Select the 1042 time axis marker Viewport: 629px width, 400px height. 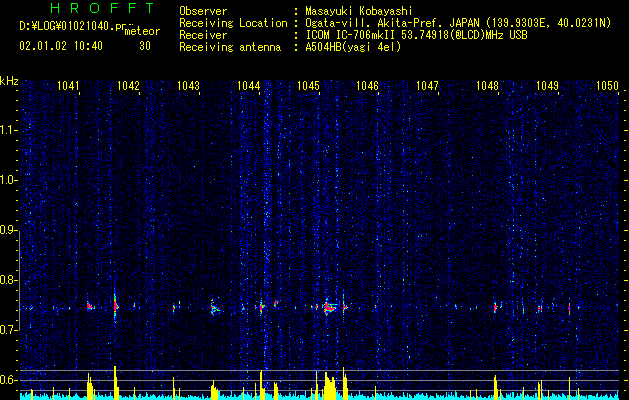coord(128,85)
